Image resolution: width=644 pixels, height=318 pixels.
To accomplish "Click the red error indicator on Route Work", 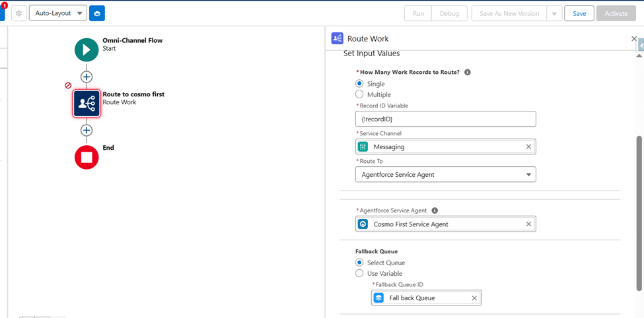I will pos(69,85).
